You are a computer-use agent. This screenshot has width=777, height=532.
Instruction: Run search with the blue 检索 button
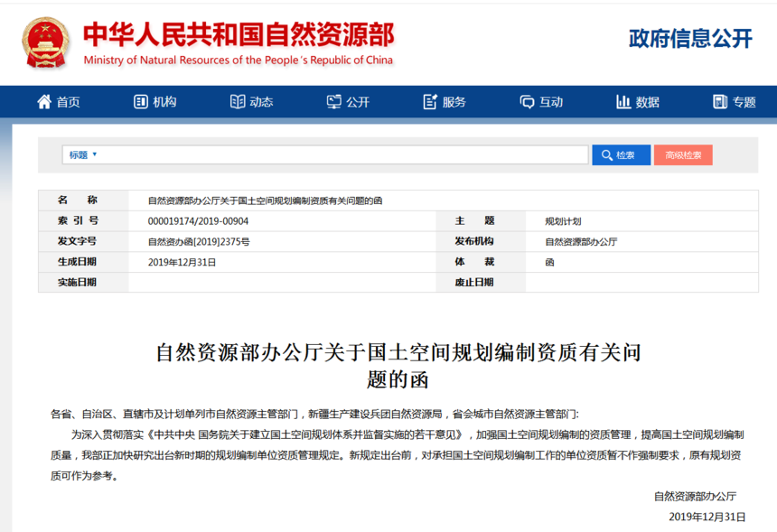621,155
